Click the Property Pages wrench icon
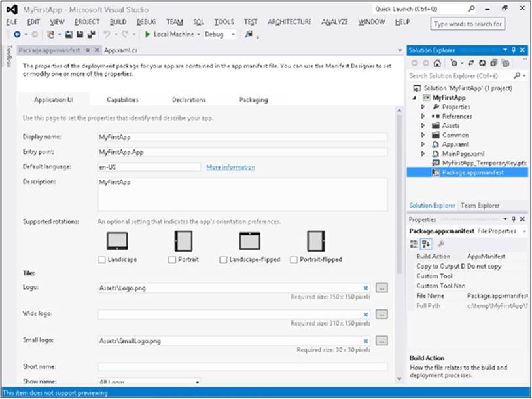 [x=441, y=244]
